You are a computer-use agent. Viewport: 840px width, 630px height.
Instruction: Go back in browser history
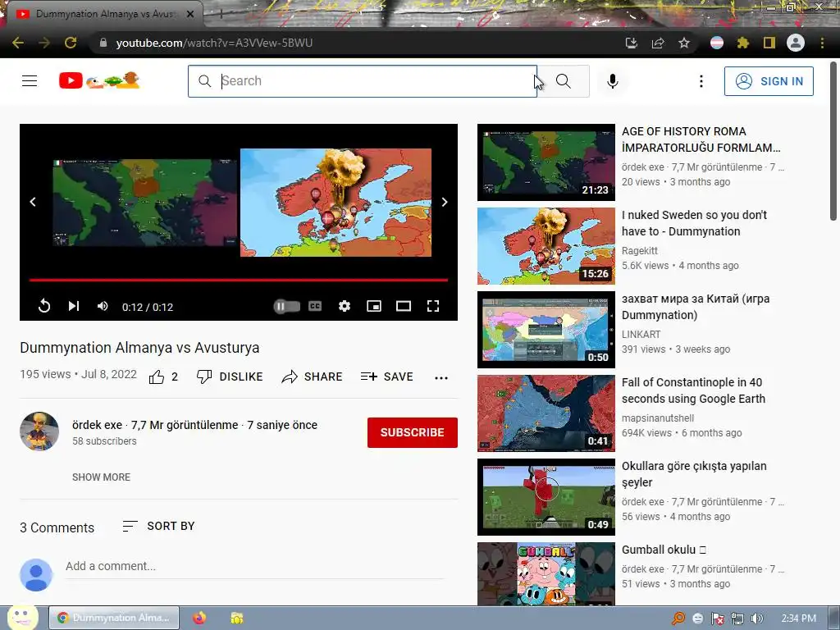point(18,43)
